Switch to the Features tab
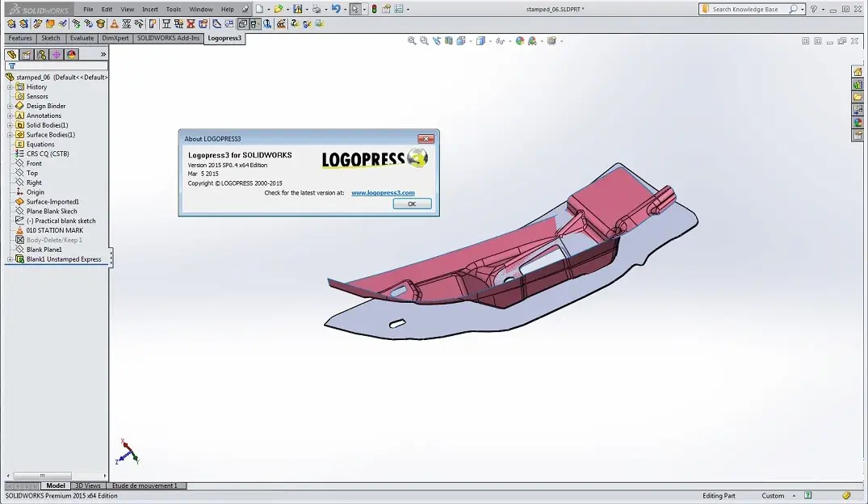The height and width of the screenshot is (504, 868). (20, 38)
